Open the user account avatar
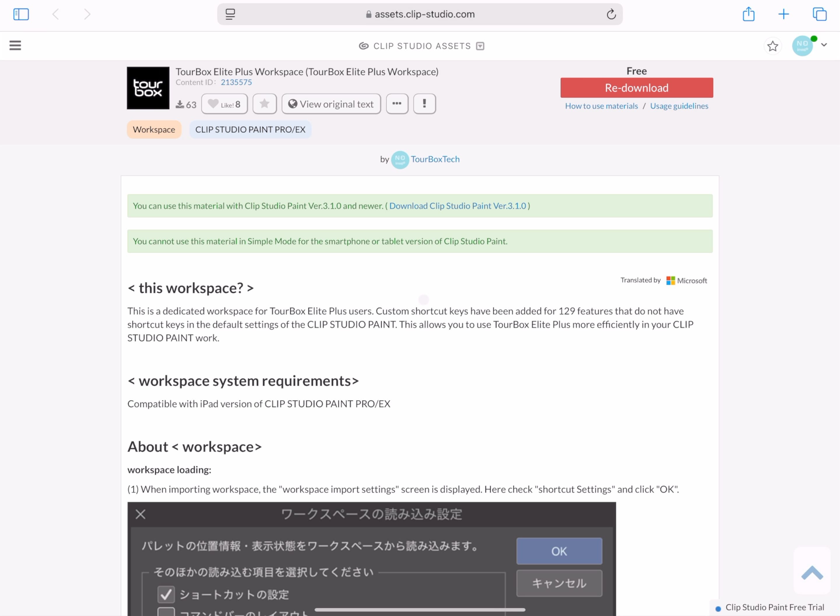Image resolution: width=840 pixels, height=616 pixels. tap(802, 46)
